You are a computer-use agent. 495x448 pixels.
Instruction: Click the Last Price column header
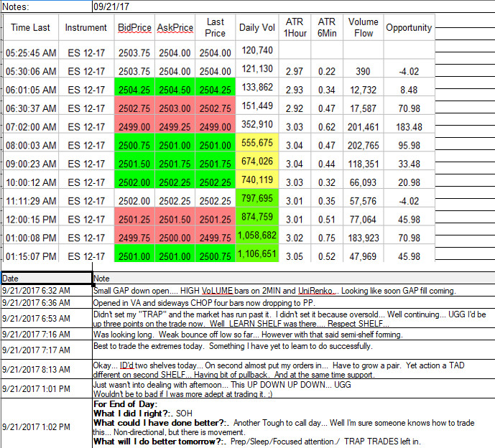pos(216,27)
